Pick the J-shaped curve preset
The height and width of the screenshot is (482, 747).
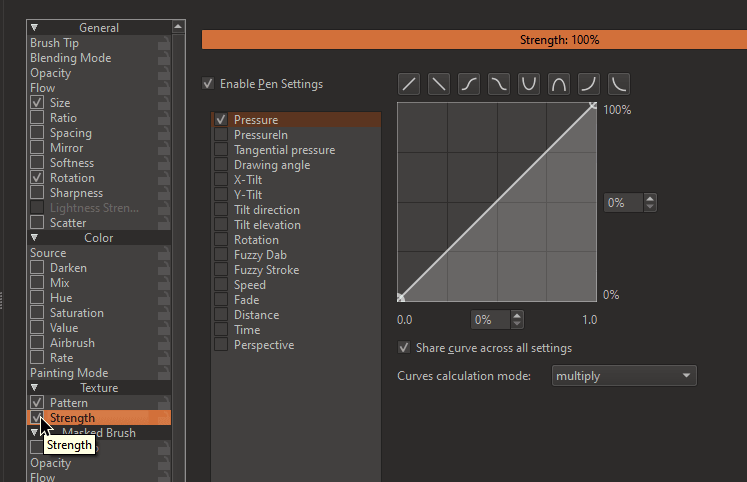coord(589,84)
